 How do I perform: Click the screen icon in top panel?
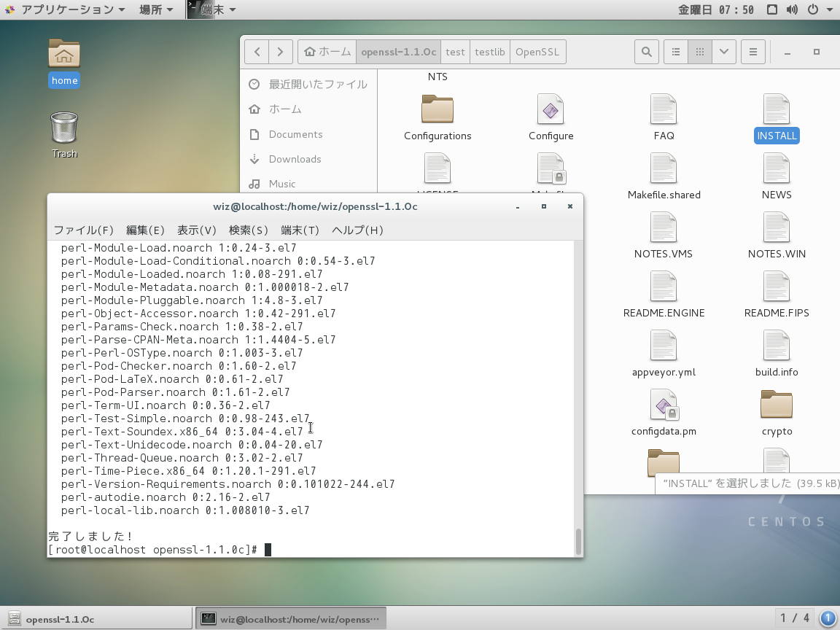pos(771,9)
